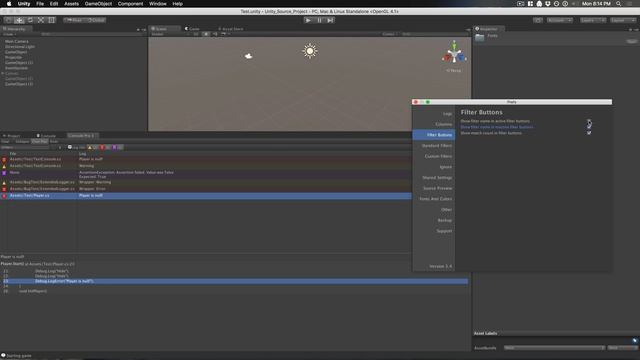
Task: Toggle the purple exception filter button
Action: click(x=117, y=147)
